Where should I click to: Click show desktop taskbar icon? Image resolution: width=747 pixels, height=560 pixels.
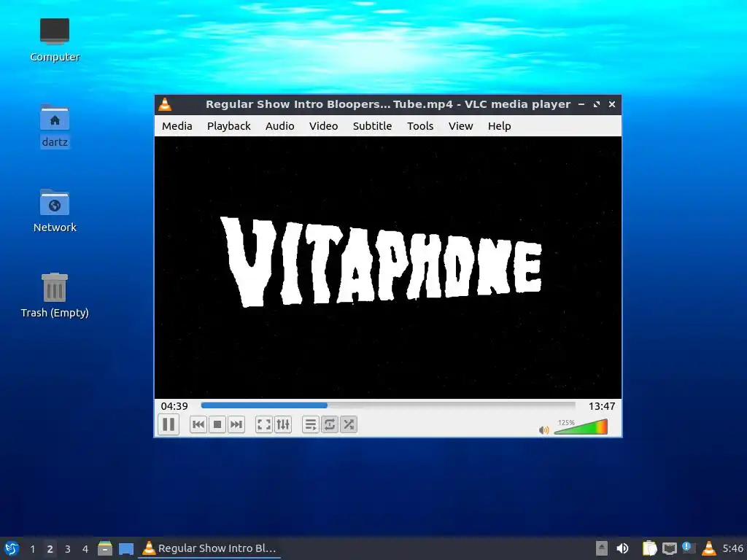coord(125,548)
